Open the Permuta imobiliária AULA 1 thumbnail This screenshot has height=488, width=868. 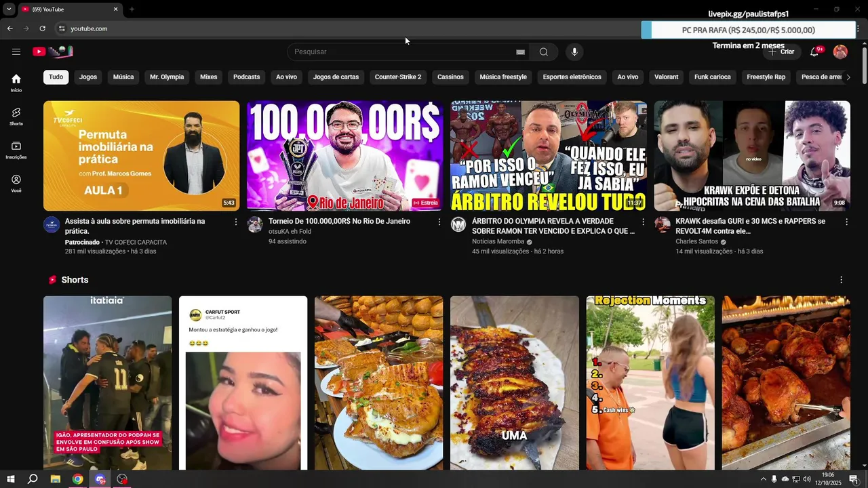click(x=141, y=156)
